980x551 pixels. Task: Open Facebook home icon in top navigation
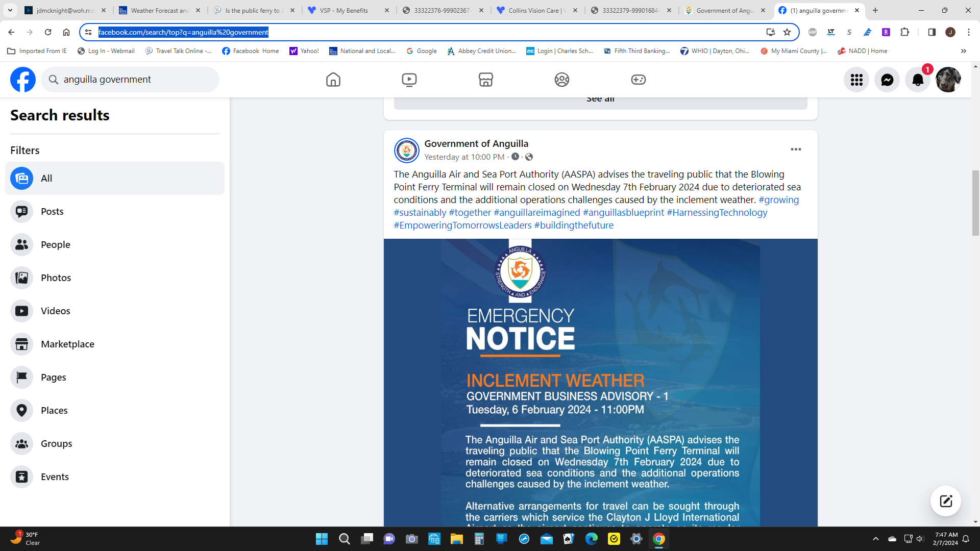tap(333, 80)
